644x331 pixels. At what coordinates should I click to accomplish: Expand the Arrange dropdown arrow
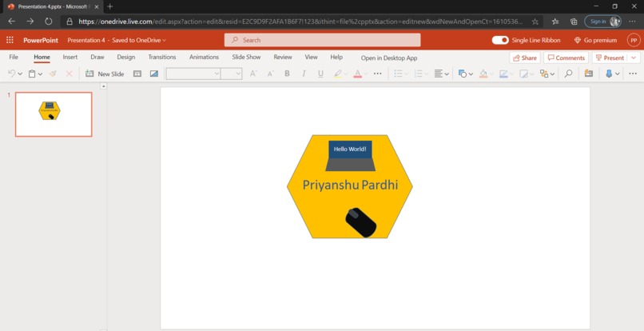552,74
